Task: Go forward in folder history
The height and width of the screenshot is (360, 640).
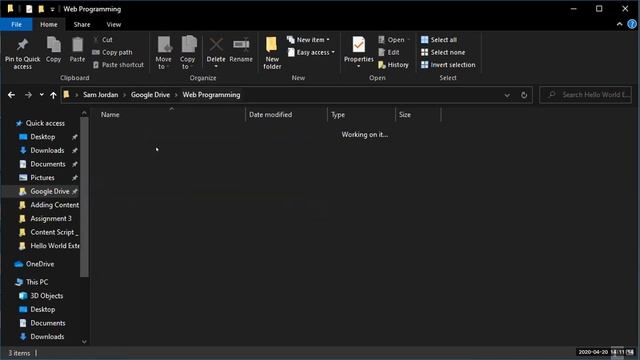Action: [28, 95]
